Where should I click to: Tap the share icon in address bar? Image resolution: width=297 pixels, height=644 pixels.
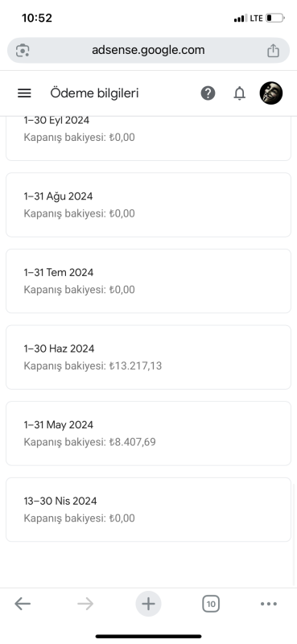[273, 51]
